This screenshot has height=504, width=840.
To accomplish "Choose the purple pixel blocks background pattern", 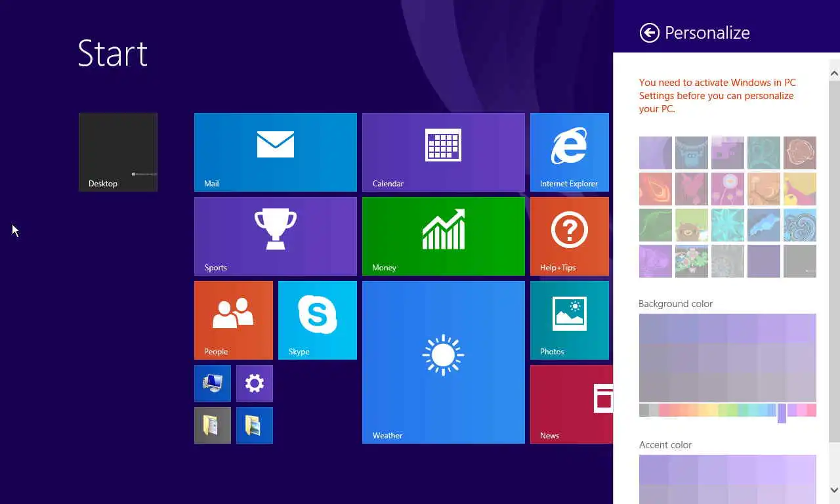I will 728,153.
